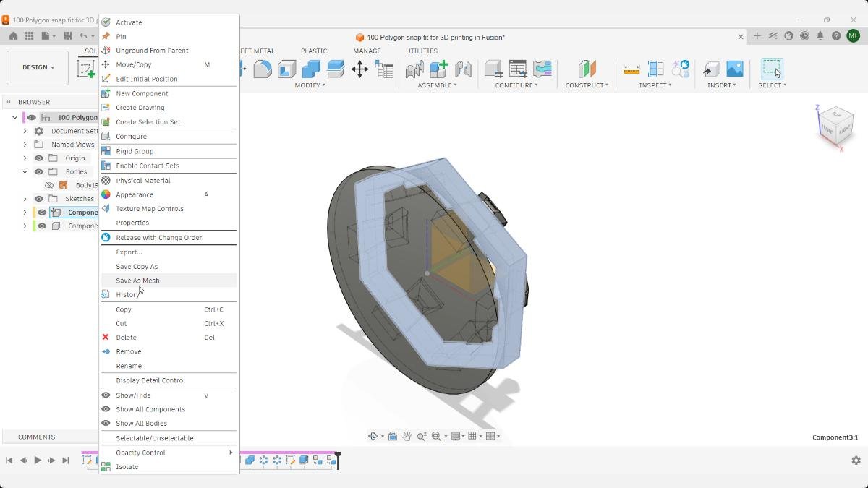Click the Save disk icon
This screenshot has height=488, width=868.
pos(67,35)
